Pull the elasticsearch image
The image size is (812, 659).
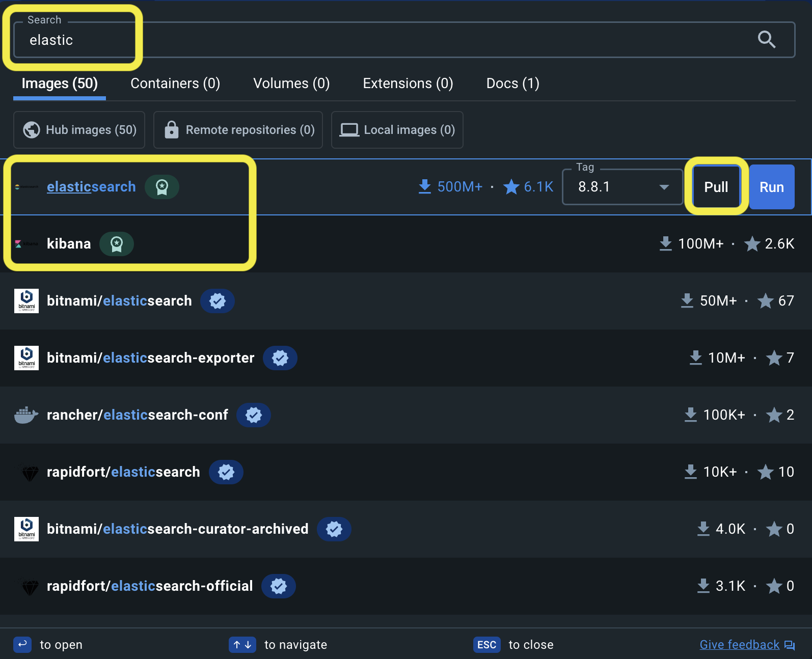pyautogui.click(x=716, y=187)
